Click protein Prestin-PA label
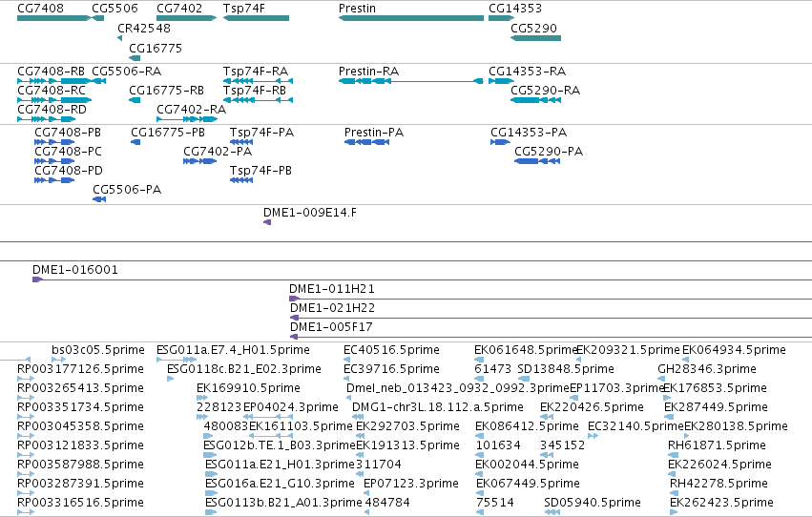 pos(374,133)
